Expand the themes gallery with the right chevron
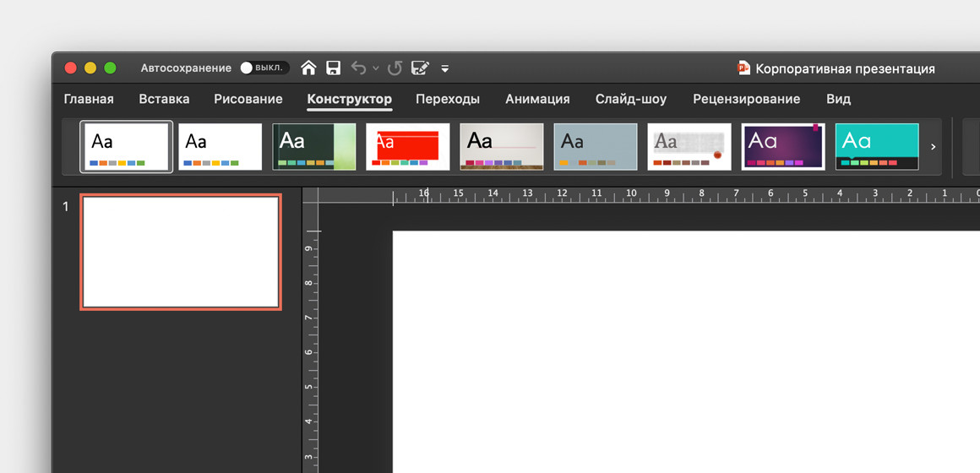Screen dimensions: 980x473 tap(934, 147)
